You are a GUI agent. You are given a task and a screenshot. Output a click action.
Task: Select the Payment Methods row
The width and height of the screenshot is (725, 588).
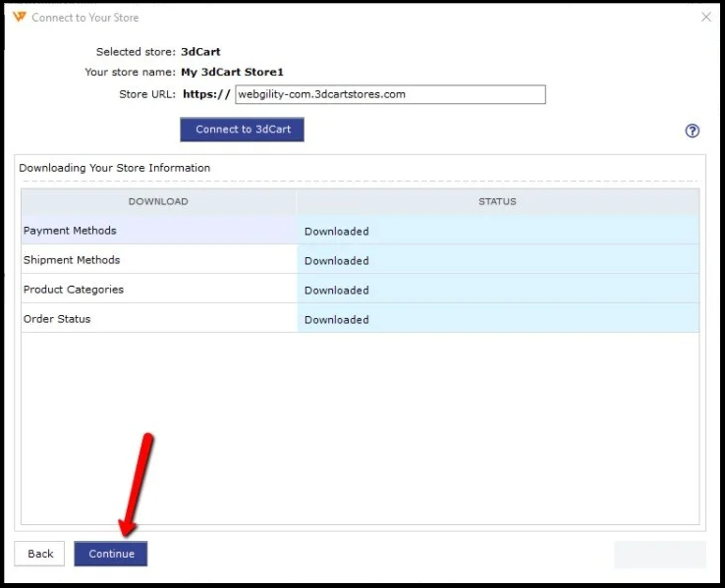70,231
